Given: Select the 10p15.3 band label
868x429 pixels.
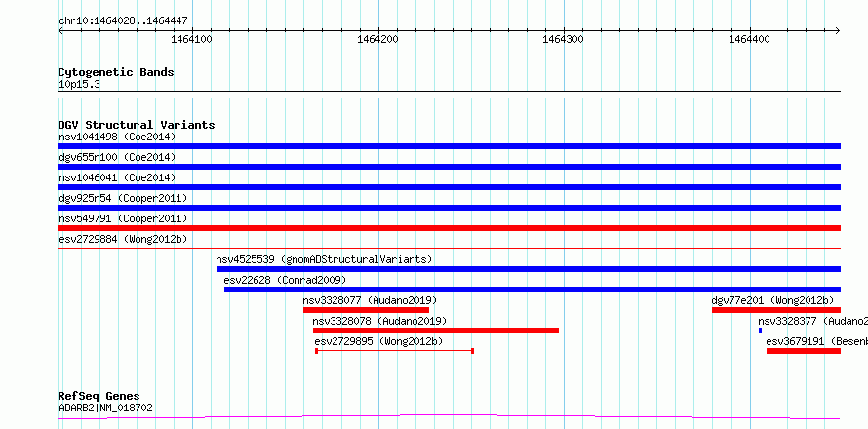Looking at the screenshot, I should tap(79, 85).
